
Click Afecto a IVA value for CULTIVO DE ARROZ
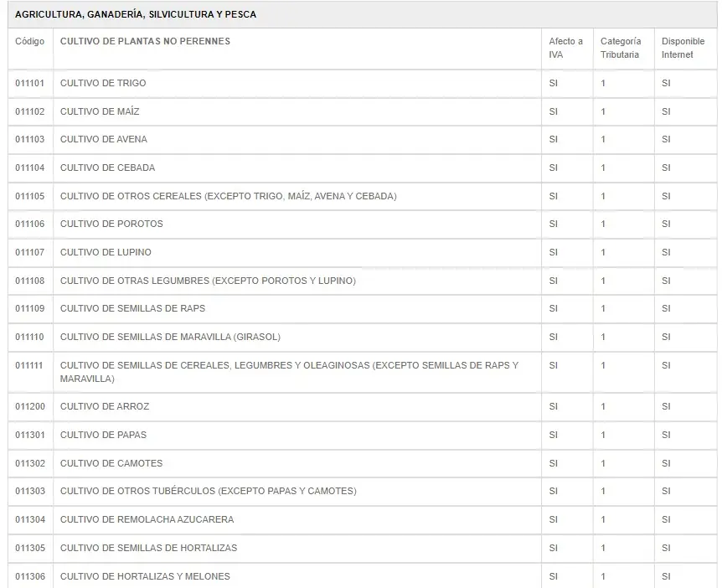[x=553, y=407]
